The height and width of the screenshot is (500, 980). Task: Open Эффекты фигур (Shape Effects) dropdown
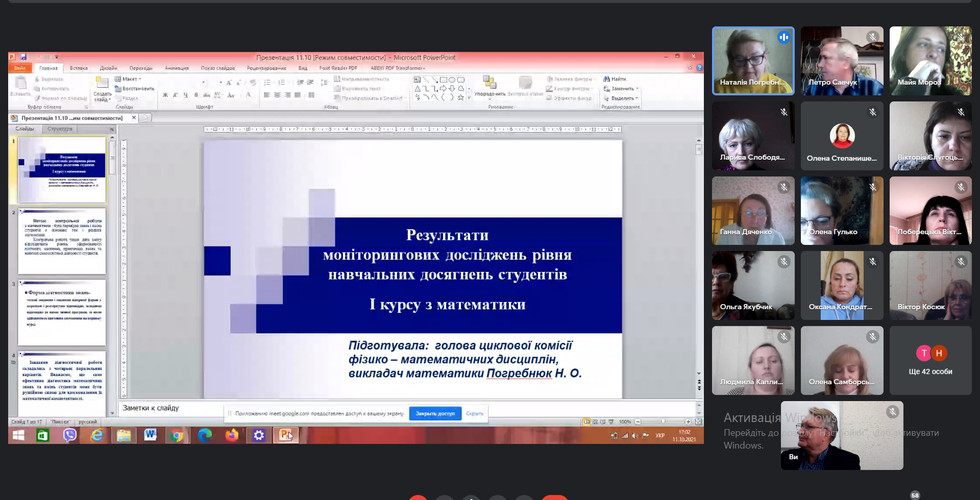[x=568, y=98]
